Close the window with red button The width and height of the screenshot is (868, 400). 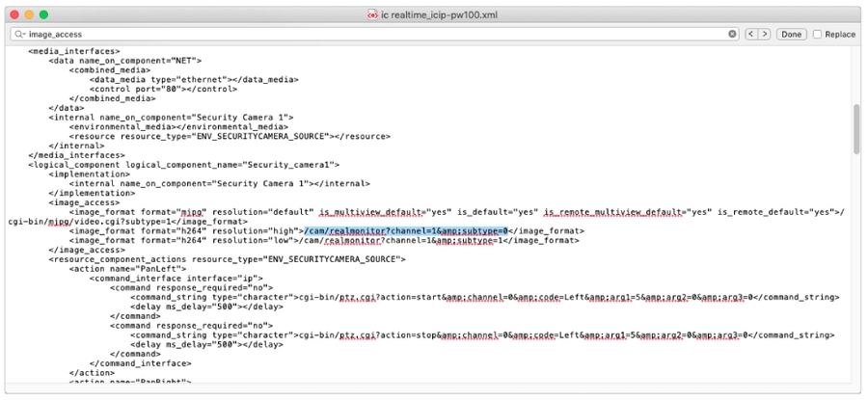(14, 15)
